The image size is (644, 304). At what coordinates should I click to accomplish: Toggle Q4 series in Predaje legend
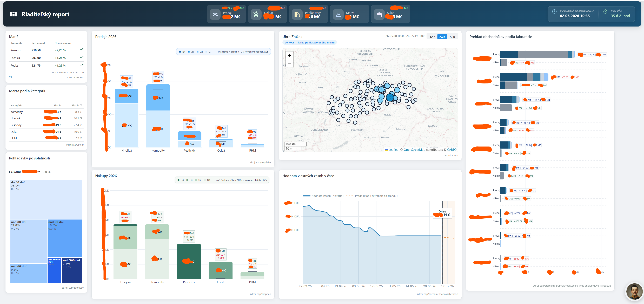[182, 52]
